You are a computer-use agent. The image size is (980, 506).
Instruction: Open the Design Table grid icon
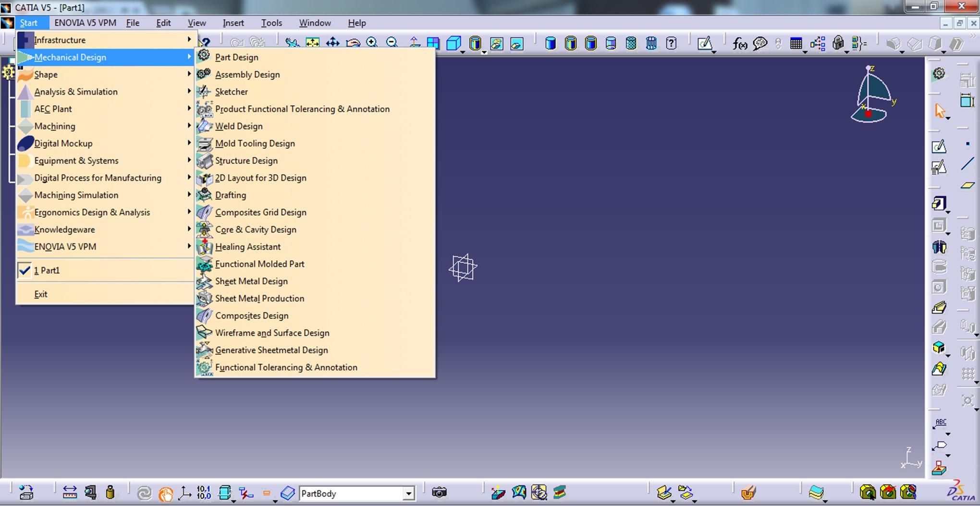796,44
